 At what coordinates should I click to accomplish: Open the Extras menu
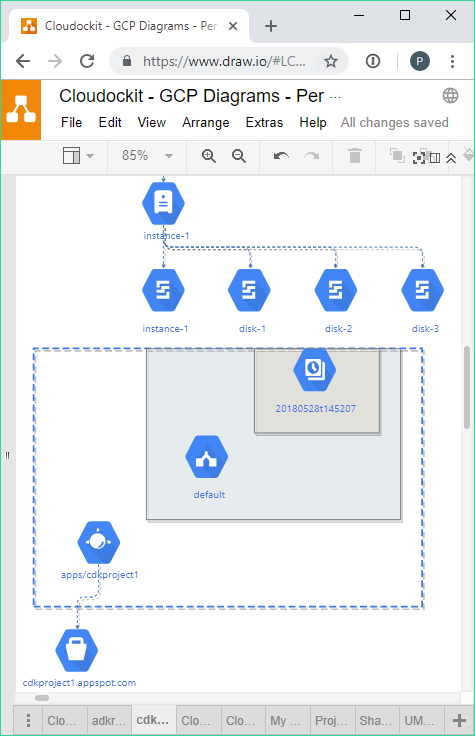[x=264, y=123]
